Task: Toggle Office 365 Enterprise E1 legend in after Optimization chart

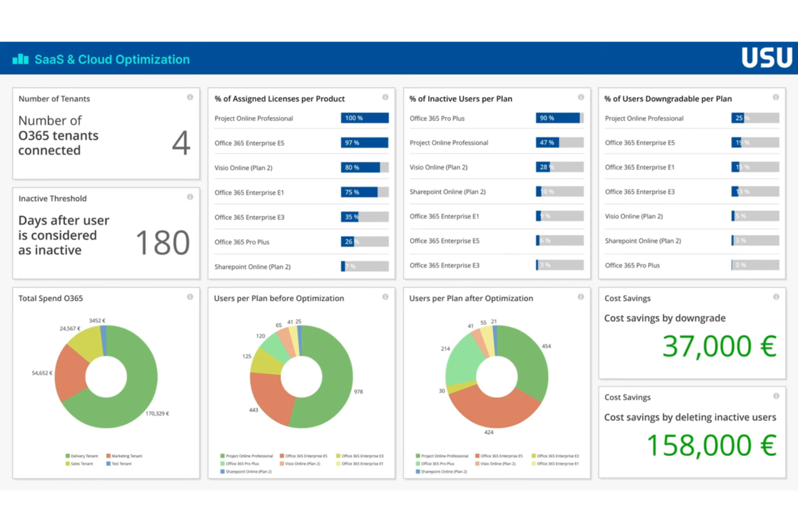Action: 555,464
